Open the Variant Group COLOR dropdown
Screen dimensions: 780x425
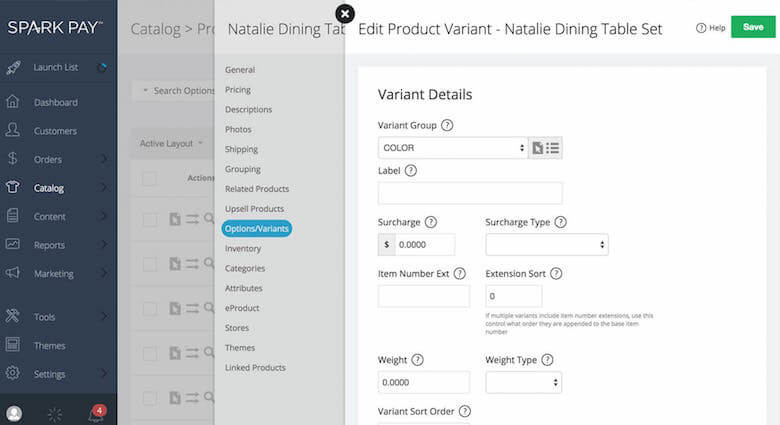coord(453,148)
